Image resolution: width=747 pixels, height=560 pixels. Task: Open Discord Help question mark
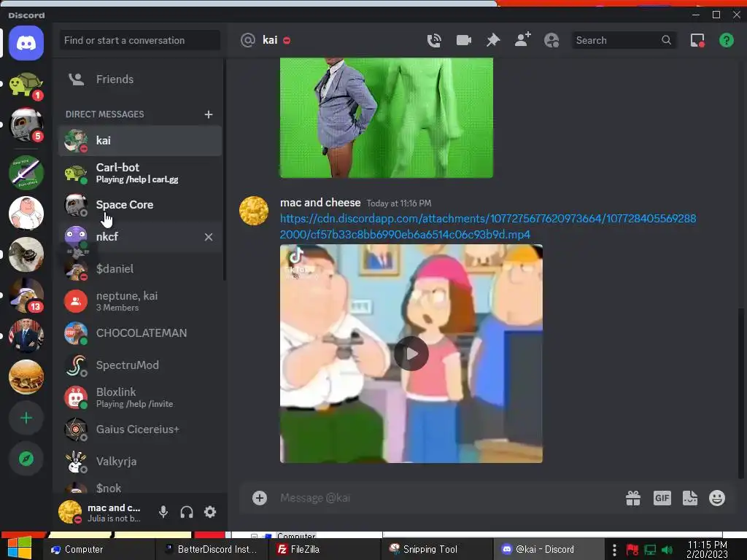727,41
